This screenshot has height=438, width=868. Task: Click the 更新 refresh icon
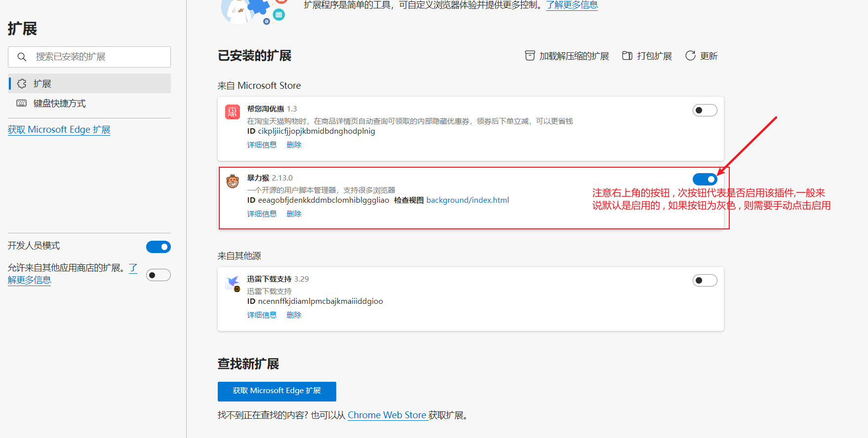[x=690, y=56]
